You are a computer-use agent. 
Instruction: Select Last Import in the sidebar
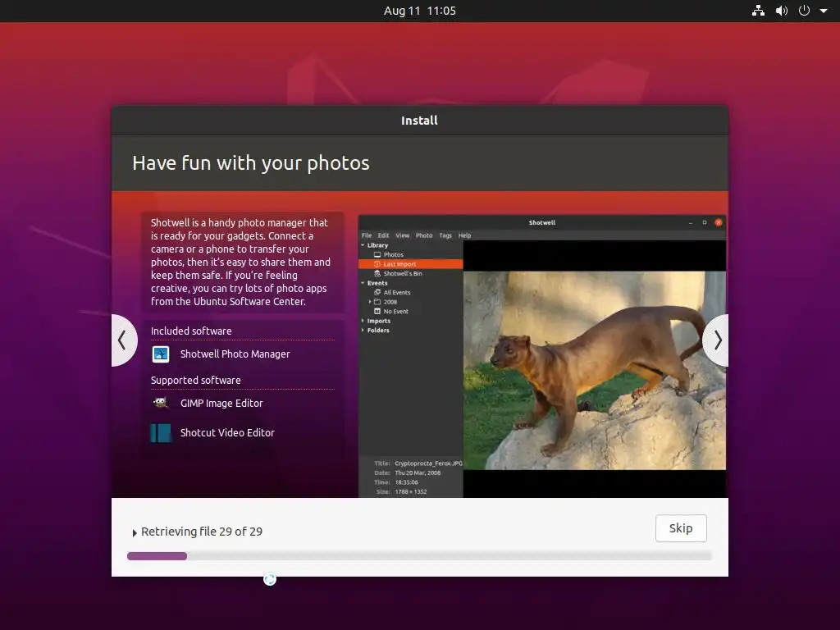410,264
